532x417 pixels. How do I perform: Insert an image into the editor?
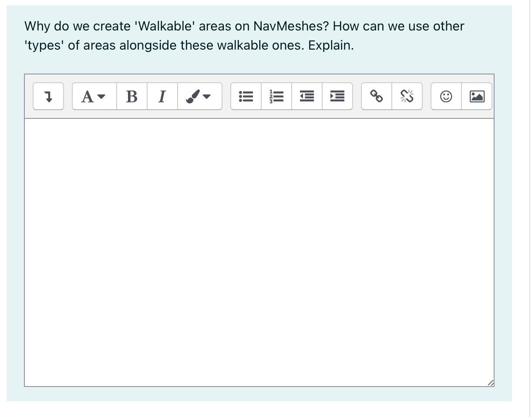coord(476,97)
